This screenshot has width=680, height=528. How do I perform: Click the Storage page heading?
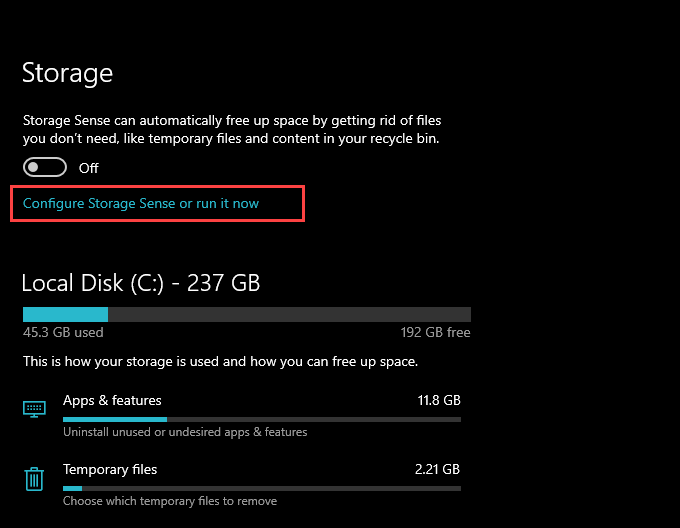[x=67, y=73]
